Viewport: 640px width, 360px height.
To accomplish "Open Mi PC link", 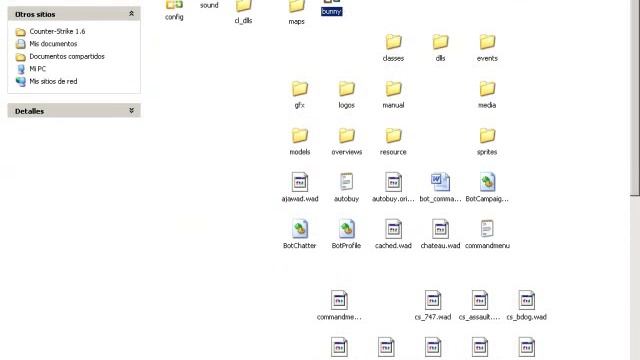I will coord(38,69).
